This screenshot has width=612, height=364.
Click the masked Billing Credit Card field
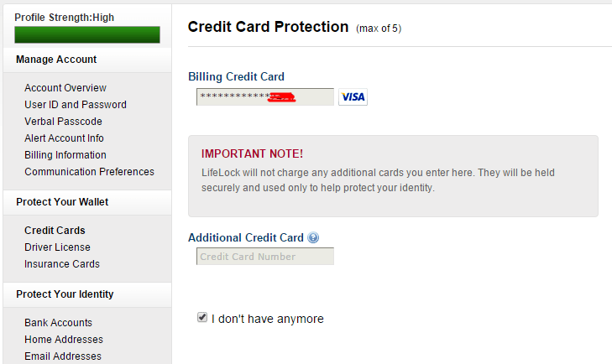tap(264, 97)
